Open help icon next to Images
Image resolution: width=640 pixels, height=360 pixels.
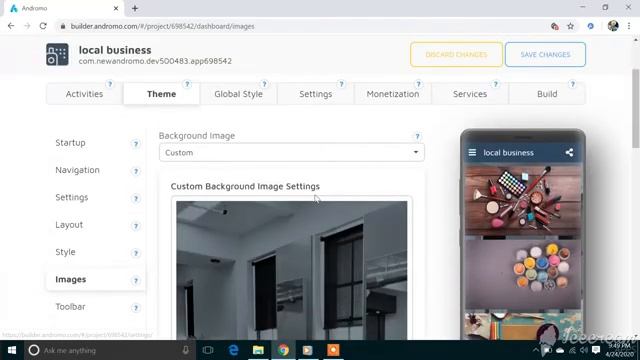tap(136, 280)
